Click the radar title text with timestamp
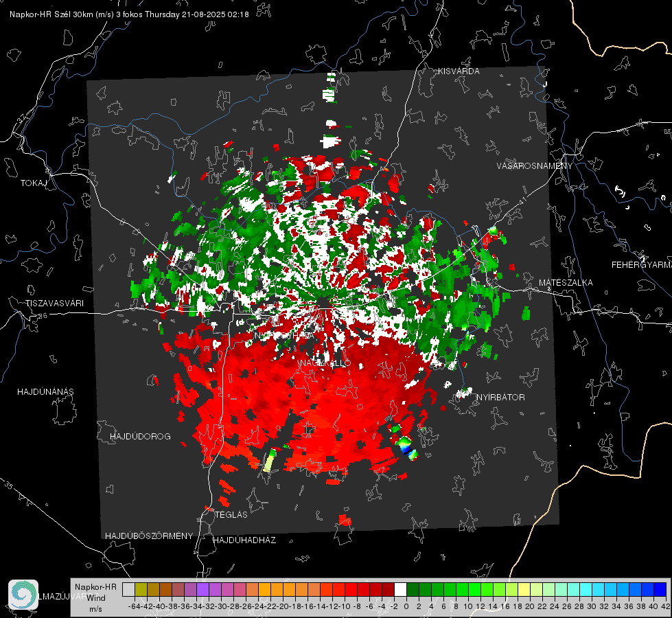This screenshot has width=672, height=618. click(129, 14)
